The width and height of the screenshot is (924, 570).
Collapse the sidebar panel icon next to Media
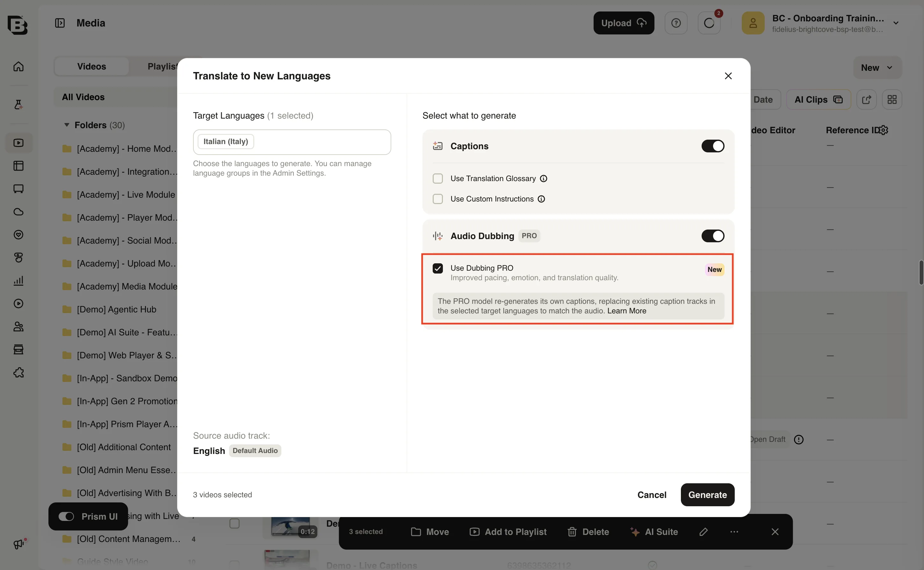60,23
